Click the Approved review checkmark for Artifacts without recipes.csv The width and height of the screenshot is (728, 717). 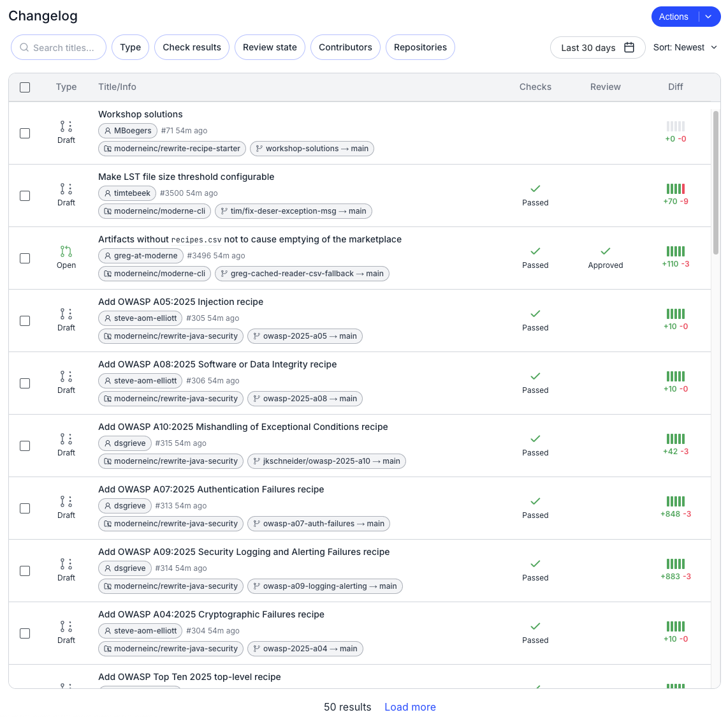click(606, 251)
